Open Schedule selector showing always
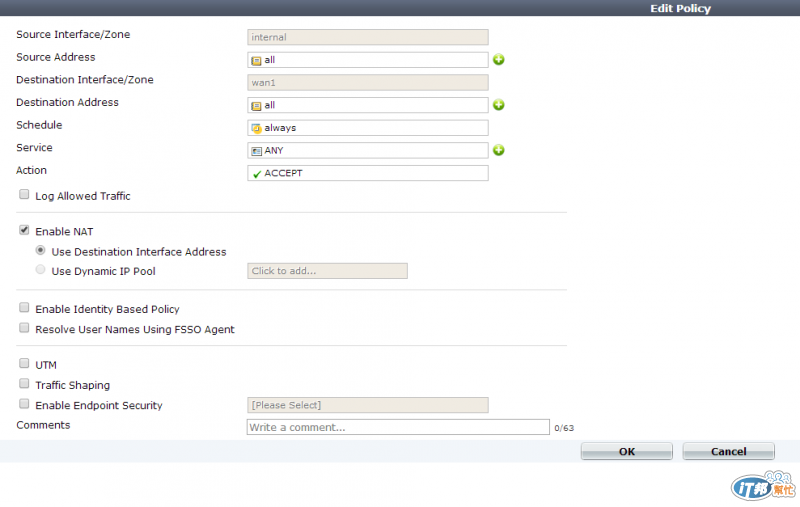Viewport: 800px width, 507px height. pyautogui.click(x=368, y=128)
